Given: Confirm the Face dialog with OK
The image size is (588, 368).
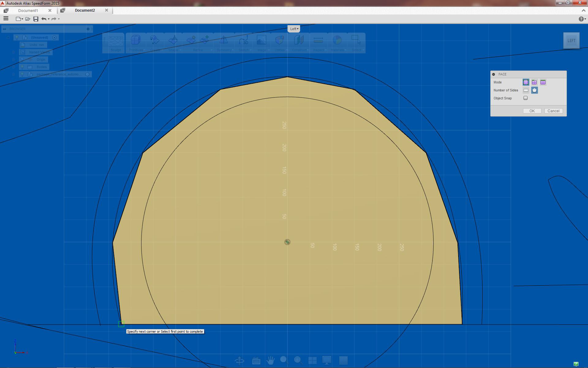Looking at the screenshot, I should pyautogui.click(x=532, y=111).
